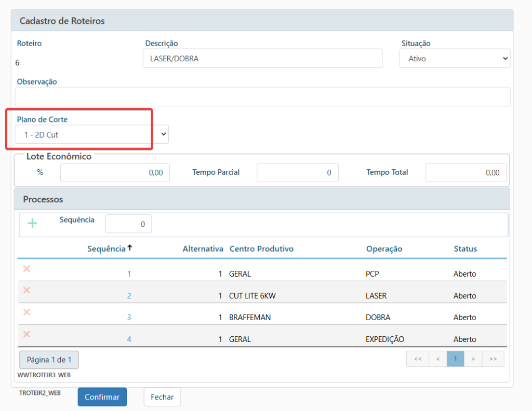The width and height of the screenshot is (532, 411).
Task: Click the Descrição field containing LASER/DOBRA
Action: pyautogui.click(x=262, y=59)
